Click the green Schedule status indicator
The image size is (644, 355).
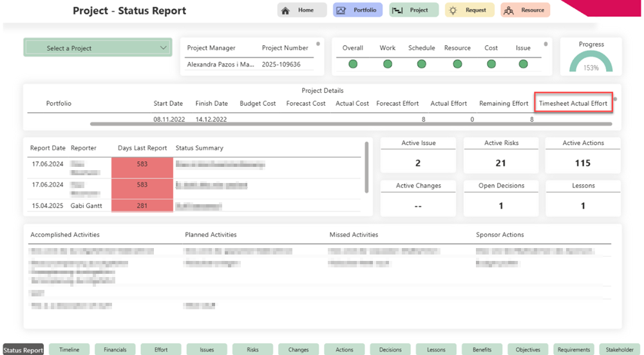click(421, 64)
